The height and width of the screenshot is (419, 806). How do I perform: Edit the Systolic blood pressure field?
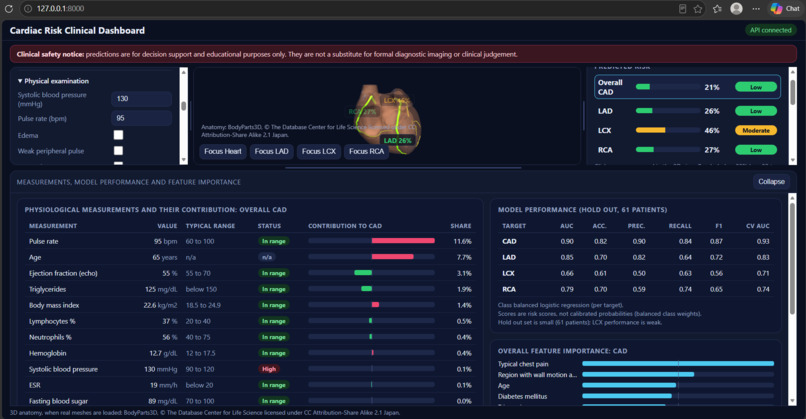pyautogui.click(x=141, y=99)
